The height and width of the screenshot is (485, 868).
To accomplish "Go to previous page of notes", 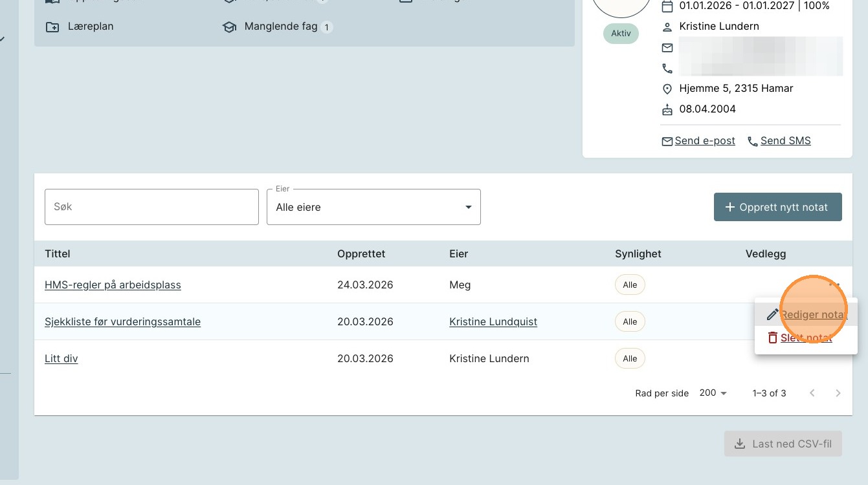I will click(x=812, y=393).
